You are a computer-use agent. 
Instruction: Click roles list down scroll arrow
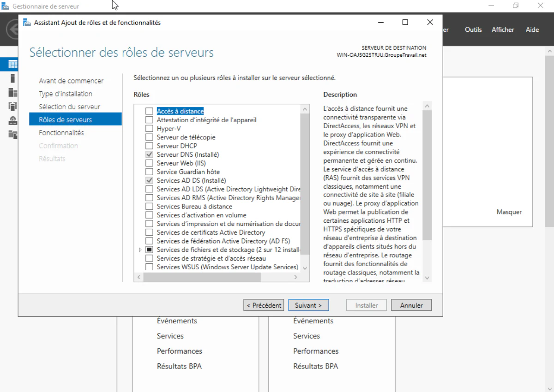(x=305, y=268)
